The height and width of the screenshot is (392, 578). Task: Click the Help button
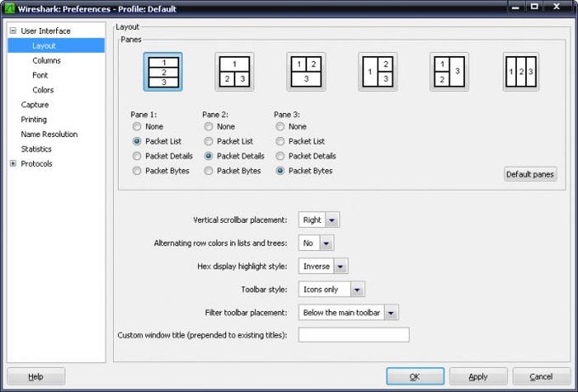36,377
